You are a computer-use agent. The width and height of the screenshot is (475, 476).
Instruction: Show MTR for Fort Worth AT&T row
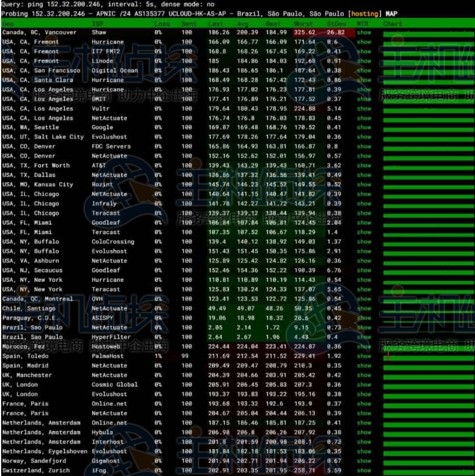click(364, 166)
